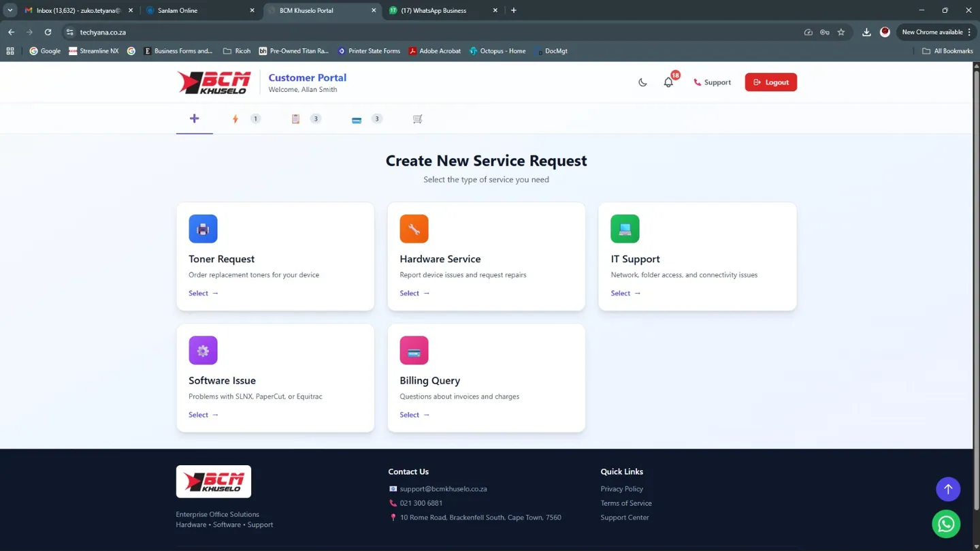Click the IT Support laptop icon
980x551 pixels.
625,229
